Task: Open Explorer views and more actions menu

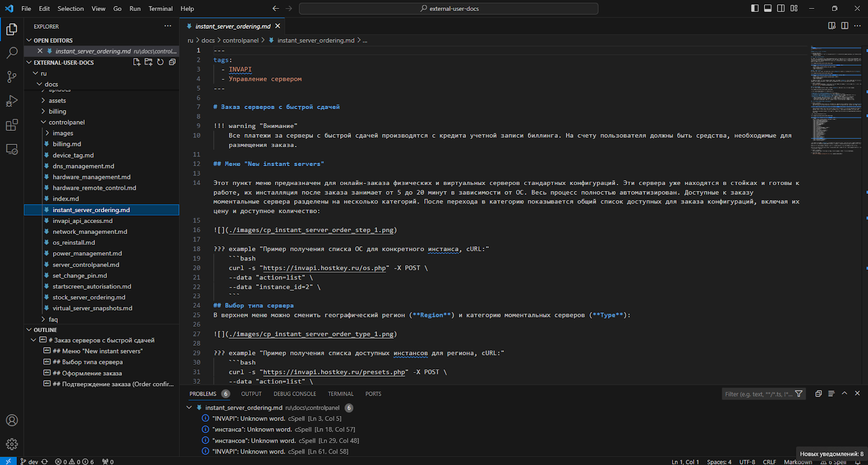Action: pos(168,26)
